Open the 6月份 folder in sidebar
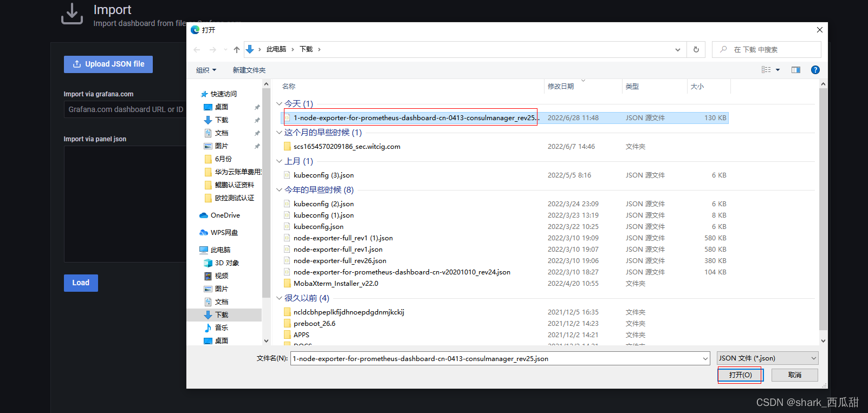Viewport: 868px width, 413px height. click(x=223, y=159)
